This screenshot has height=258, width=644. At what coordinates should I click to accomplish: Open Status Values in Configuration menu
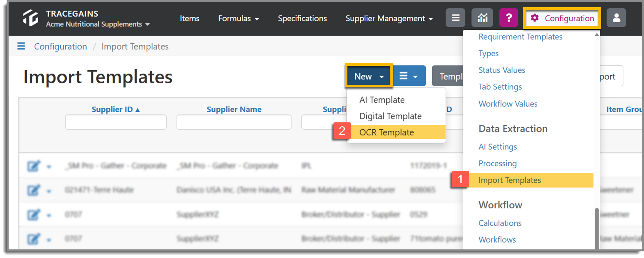[x=502, y=70]
